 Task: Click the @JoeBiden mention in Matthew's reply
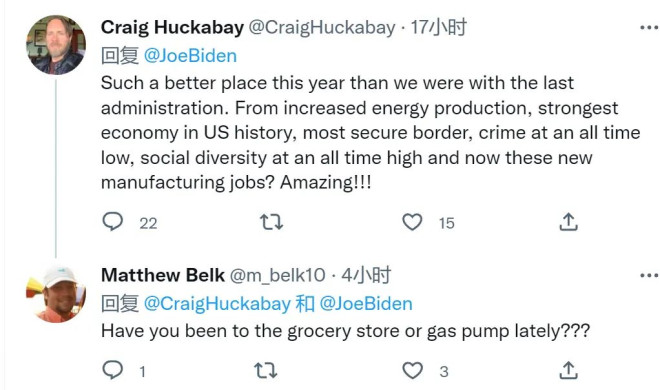[366, 304]
